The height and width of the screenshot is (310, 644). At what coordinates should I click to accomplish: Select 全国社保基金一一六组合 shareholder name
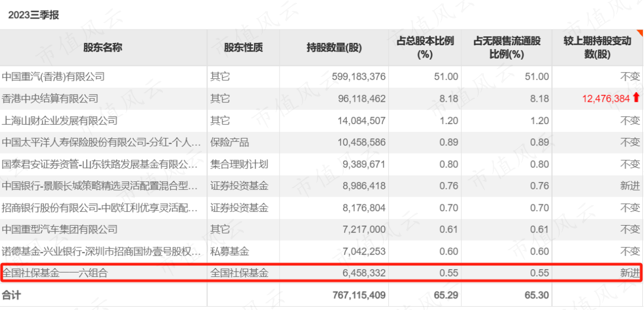[x=55, y=272]
